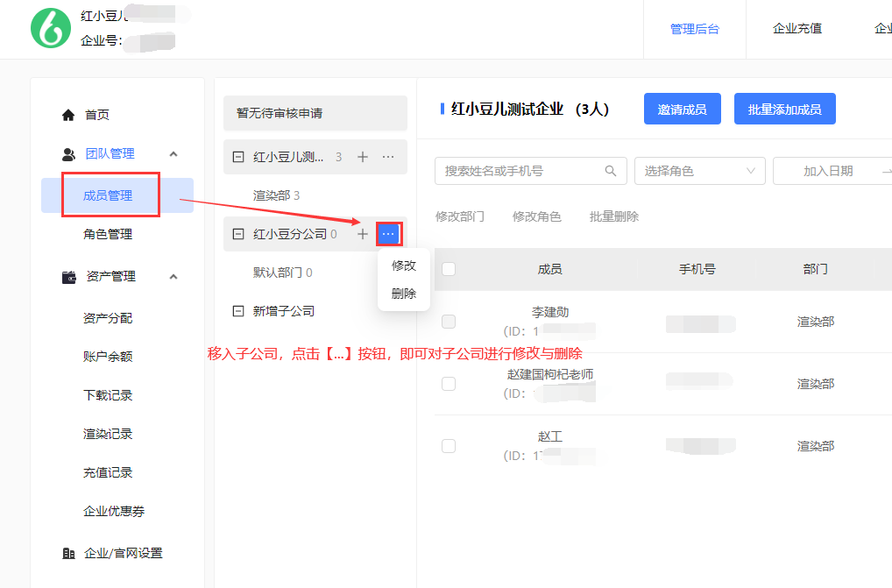The height and width of the screenshot is (588, 892).
Task: Click the blue more options button for 红小豆分公司
Action: point(389,234)
